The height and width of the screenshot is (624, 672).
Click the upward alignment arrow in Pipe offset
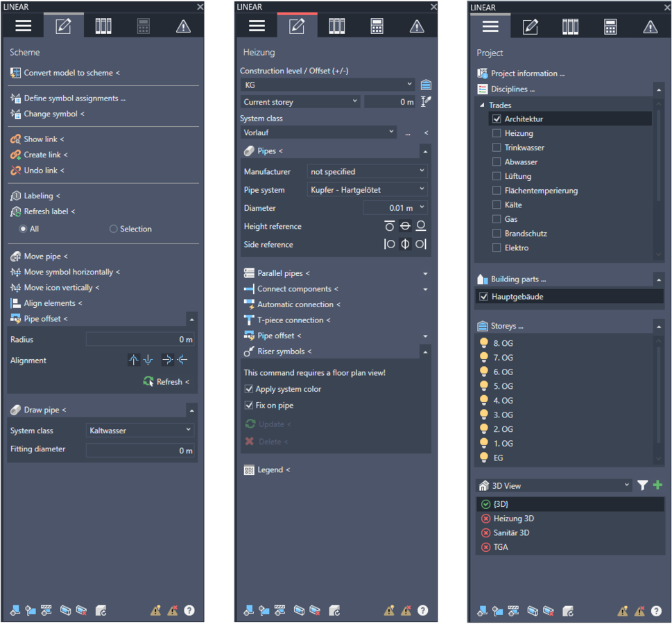[133, 359]
